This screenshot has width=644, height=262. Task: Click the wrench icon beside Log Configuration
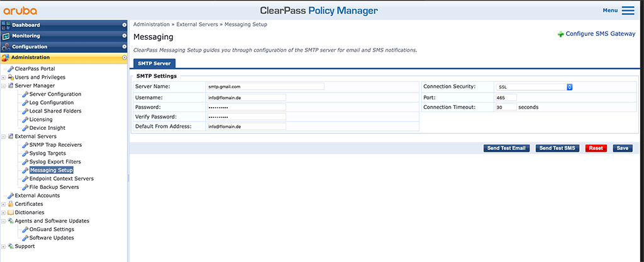click(25, 103)
